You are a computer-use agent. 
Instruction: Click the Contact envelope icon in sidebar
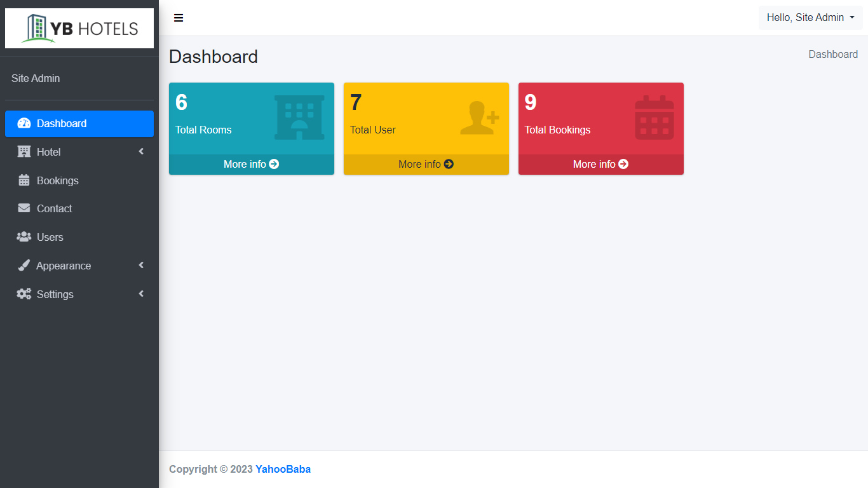pos(24,208)
